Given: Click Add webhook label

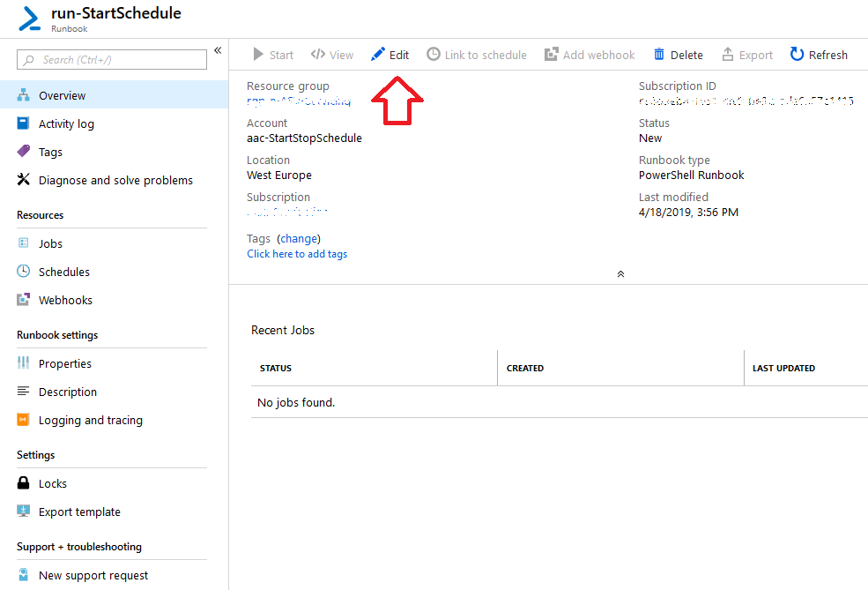Looking at the screenshot, I should coord(599,55).
